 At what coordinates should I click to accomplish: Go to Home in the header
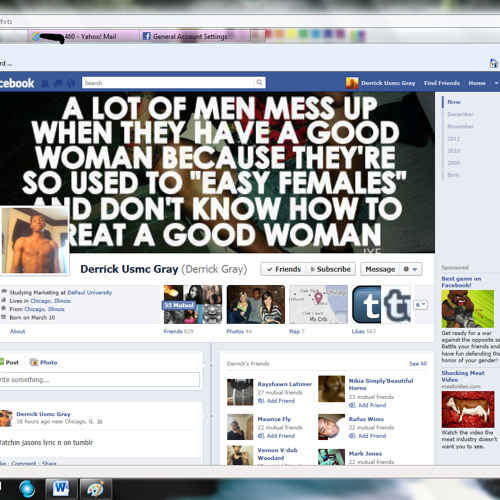click(477, 83)
